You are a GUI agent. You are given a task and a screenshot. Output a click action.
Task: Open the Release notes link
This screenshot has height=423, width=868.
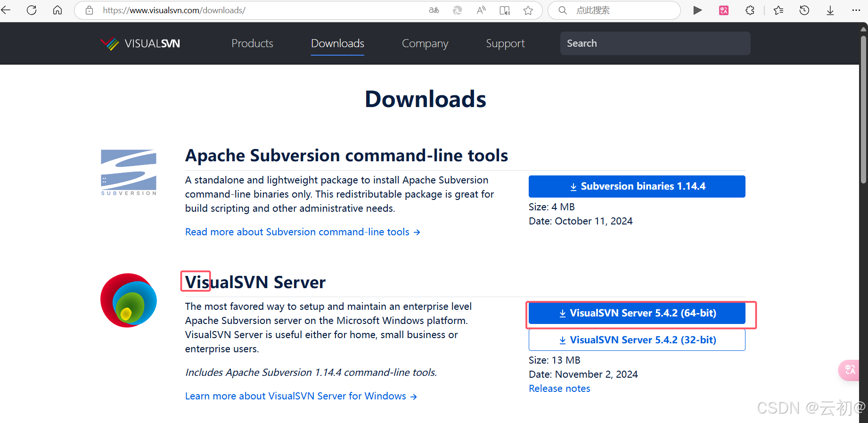pyautogui.click(x=559, y=389)
